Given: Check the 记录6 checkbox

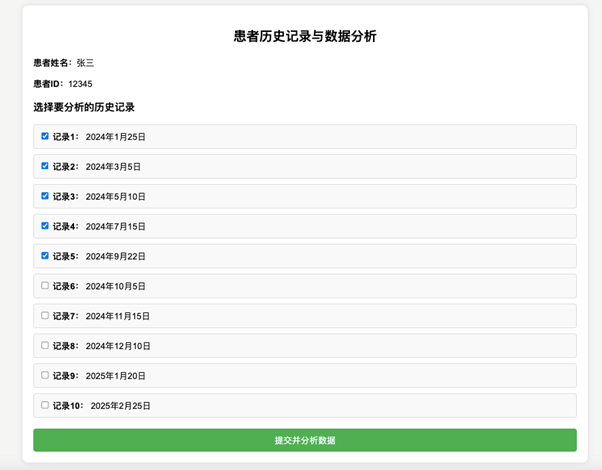Looking at the screenshot, I should pos(45,286).
